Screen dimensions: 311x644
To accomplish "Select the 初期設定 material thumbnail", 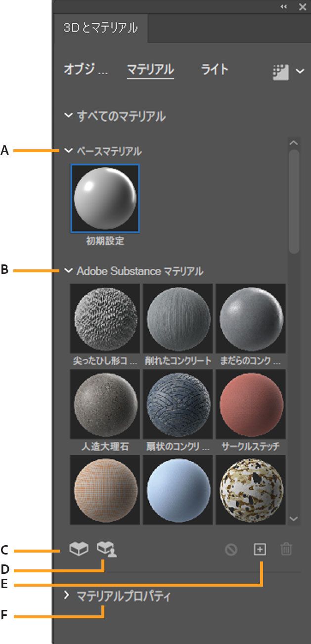I will click(105, 198).
